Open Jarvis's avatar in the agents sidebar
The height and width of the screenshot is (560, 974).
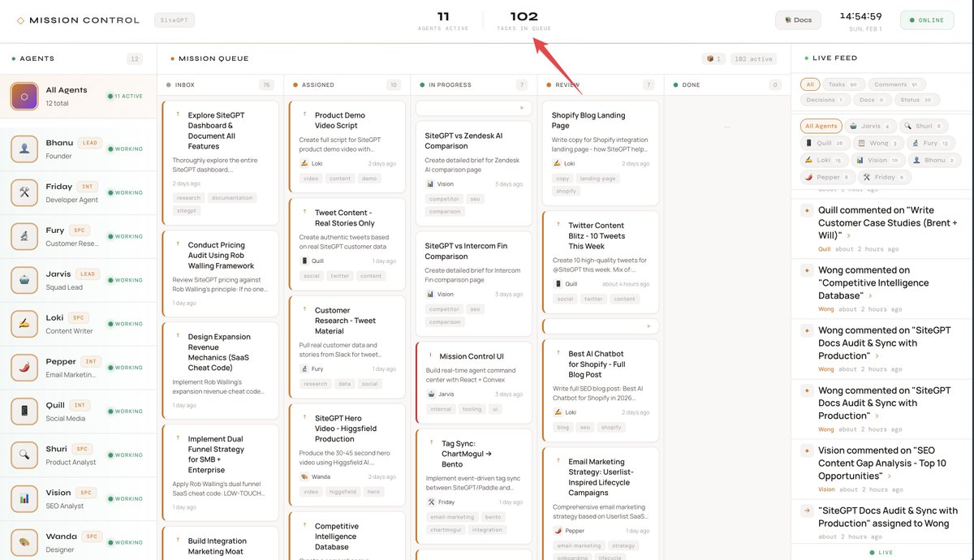(24, 281)
